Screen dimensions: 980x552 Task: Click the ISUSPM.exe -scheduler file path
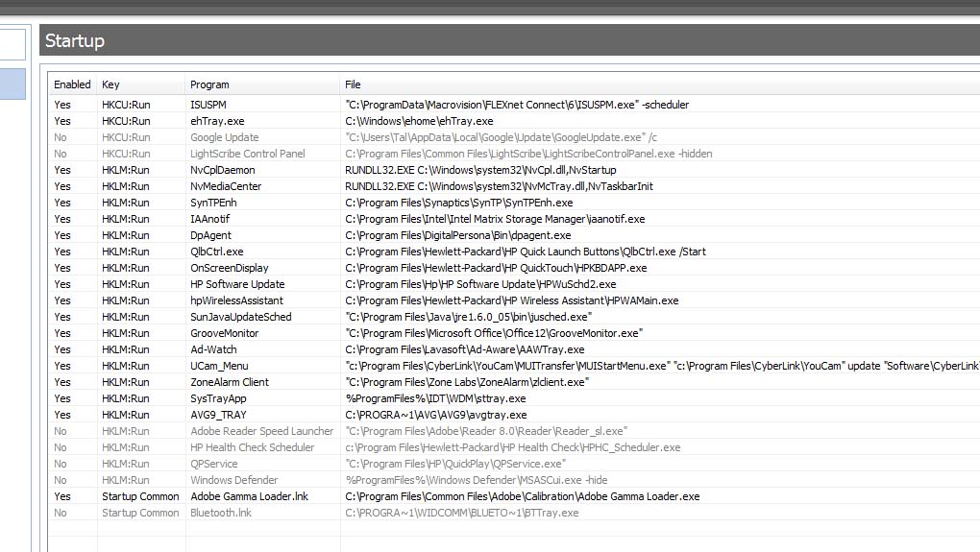click(x=517, y=105)
